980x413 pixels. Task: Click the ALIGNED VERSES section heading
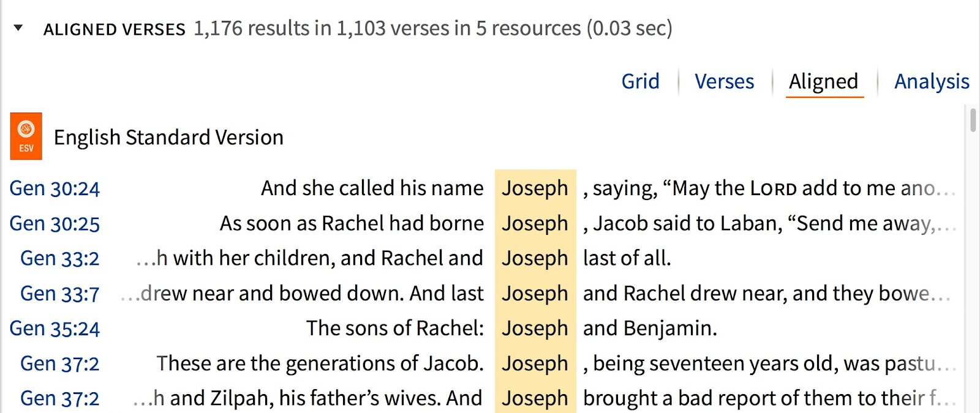tap(115, 29)
